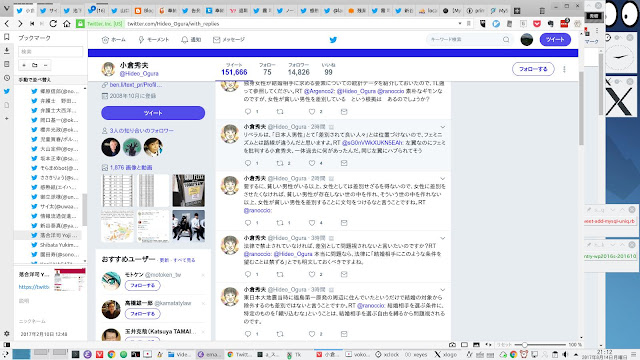Add a web panel with plus icon
This screenshot has height=360, width=640.
pyautogui.click(x=7, y=118)
